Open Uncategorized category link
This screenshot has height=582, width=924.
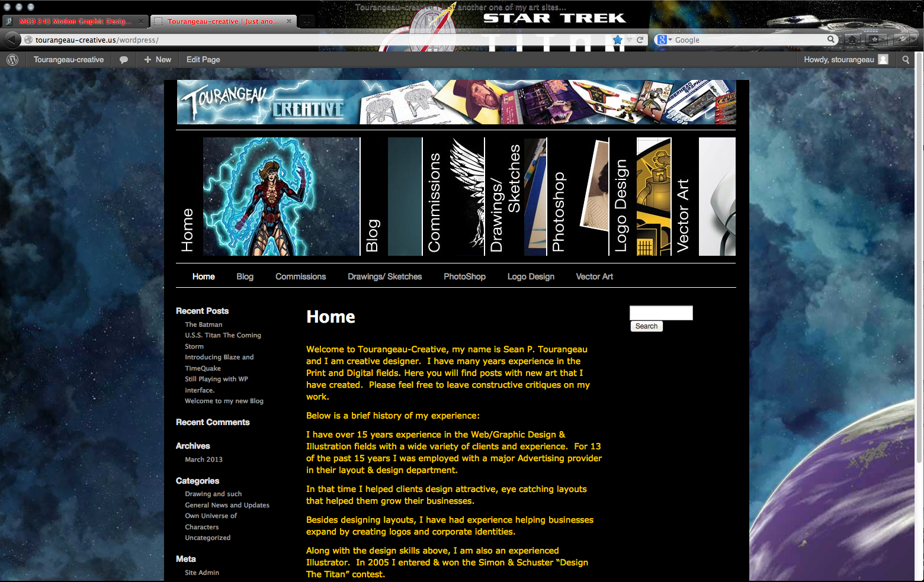[207, 538]
